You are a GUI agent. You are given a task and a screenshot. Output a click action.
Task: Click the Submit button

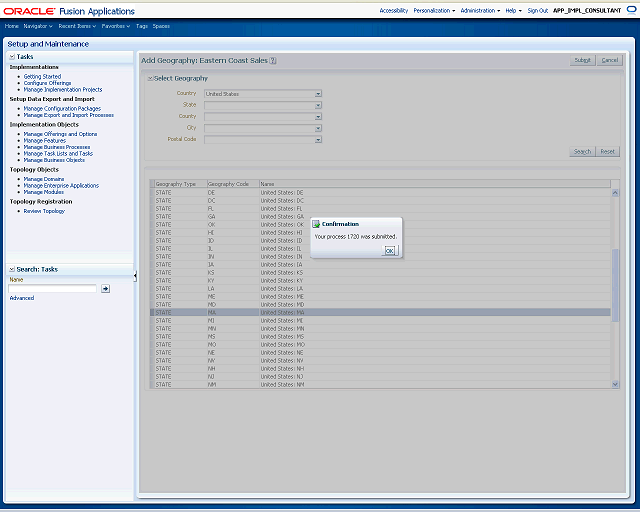(582, 60)
